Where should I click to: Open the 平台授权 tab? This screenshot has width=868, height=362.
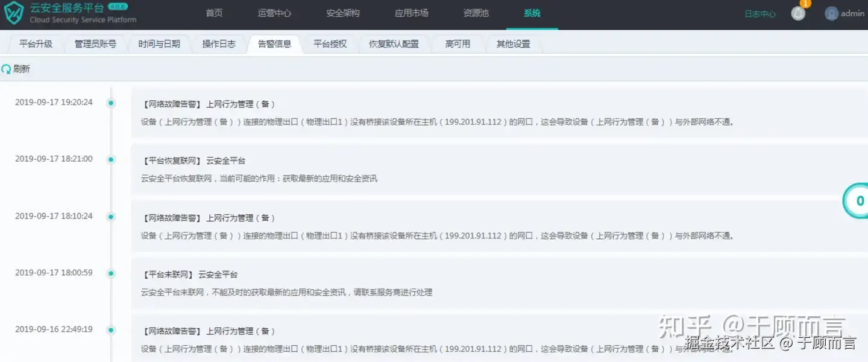[x=330, y=44]
